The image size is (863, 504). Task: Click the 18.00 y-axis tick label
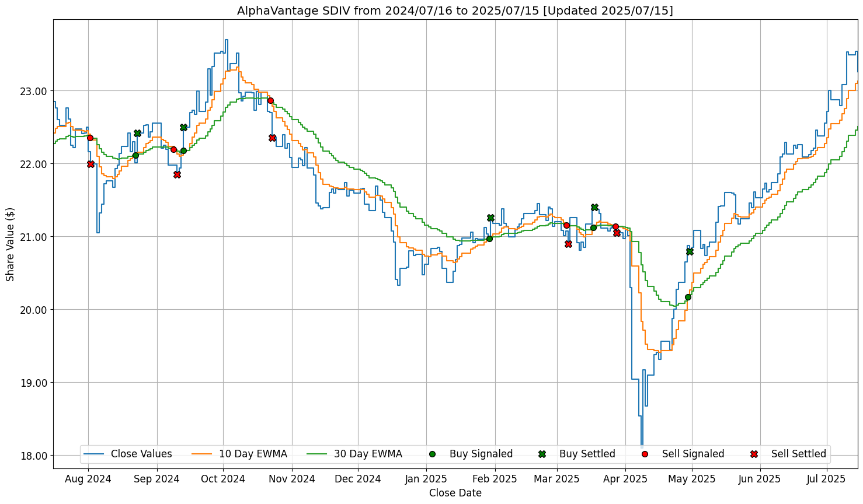(x=36, y=456)
